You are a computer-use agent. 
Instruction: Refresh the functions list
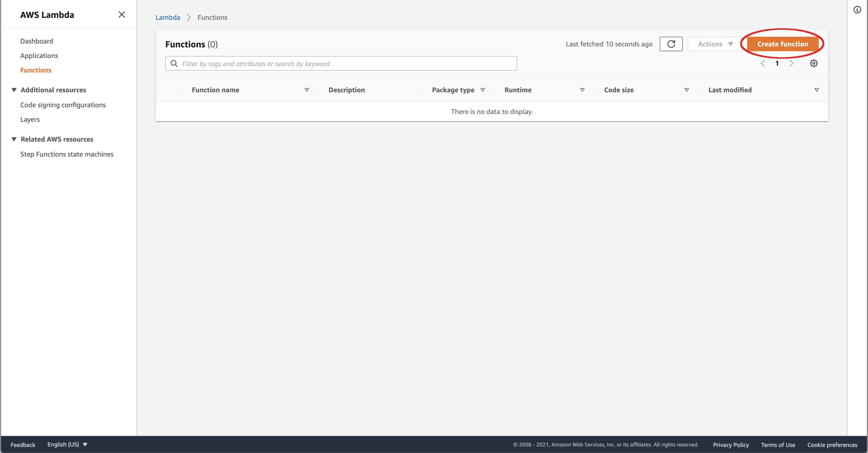tap(671, 44)
